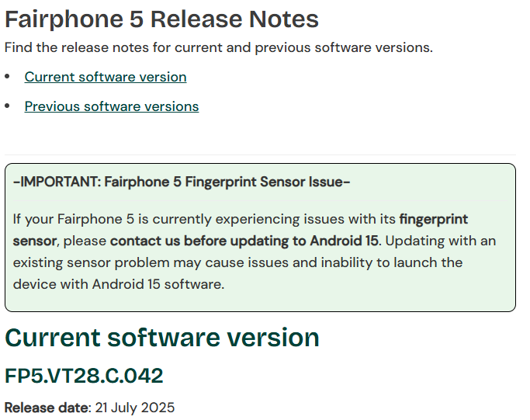Click the IMPORTANT Fingerprint Sensor Issue heading
This screenshot has height=420, width=530.
182,182
